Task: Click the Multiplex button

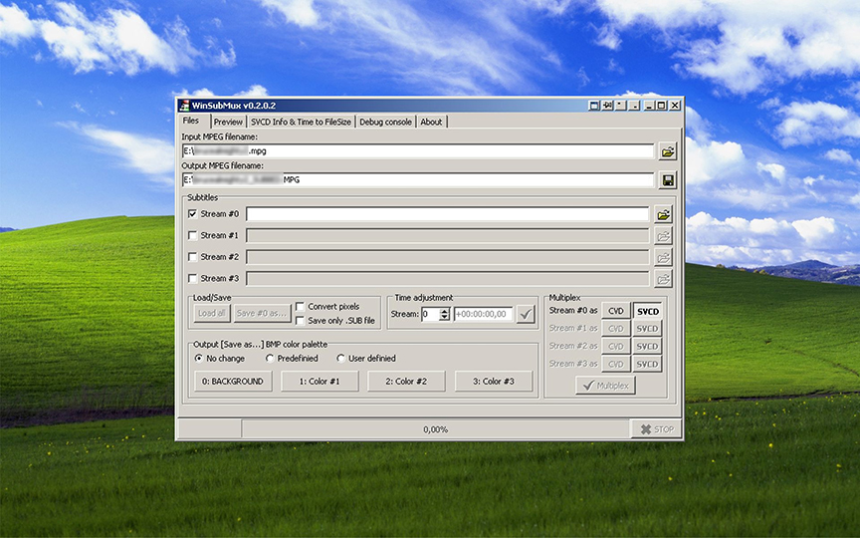Action: tap(606, 386)
